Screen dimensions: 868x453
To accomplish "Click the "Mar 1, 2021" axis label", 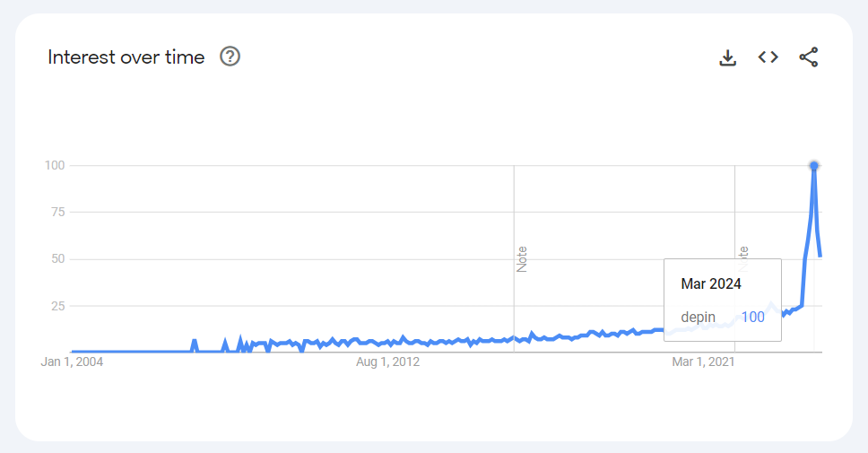I will pos(704,362).
